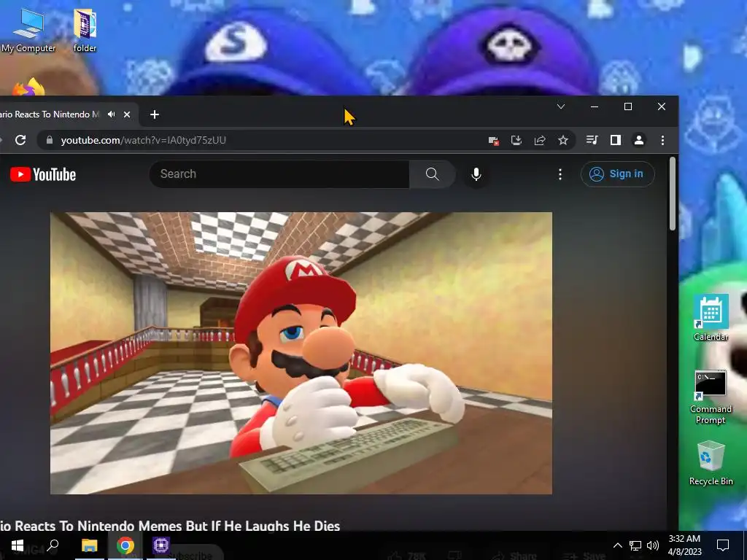This screenshot has width=747, height=560.
Task: Open the Calendar desktop shortcut
Action: pos(711,317)
